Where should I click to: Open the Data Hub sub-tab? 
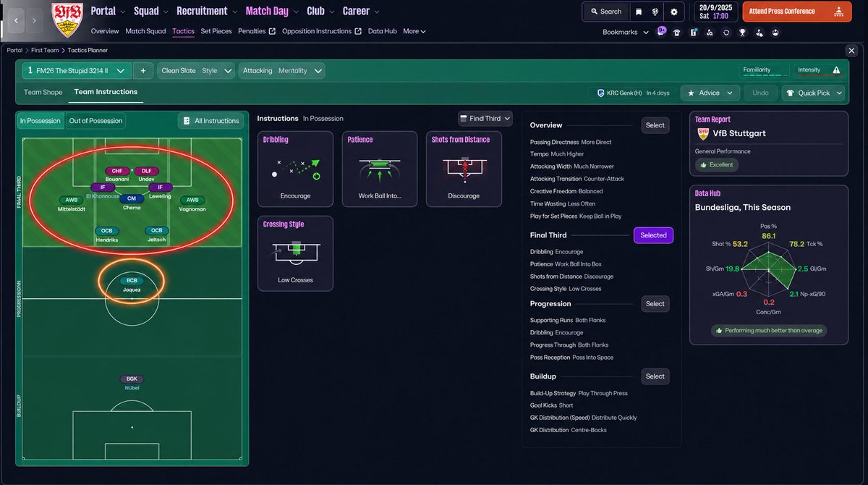(x=383, y=31)
